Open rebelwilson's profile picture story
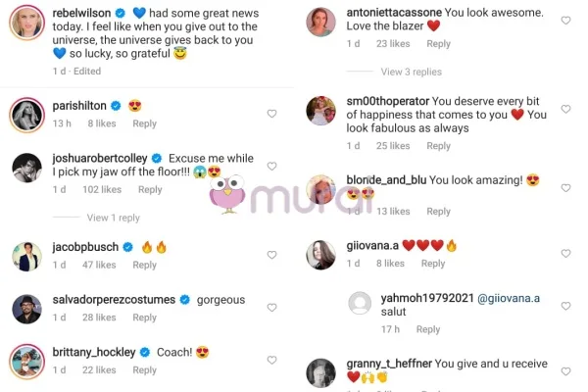 coord(27,23)
